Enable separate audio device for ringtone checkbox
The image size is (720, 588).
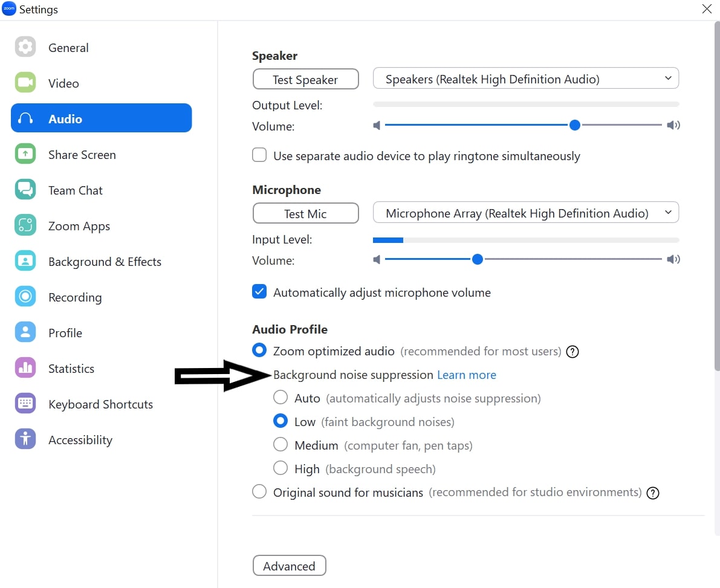259,155
